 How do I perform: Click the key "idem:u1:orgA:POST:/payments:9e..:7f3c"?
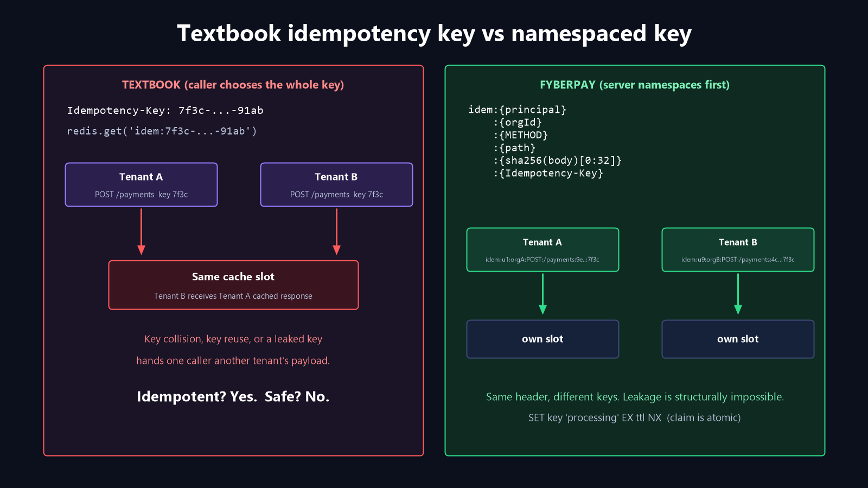pos(542,260)
